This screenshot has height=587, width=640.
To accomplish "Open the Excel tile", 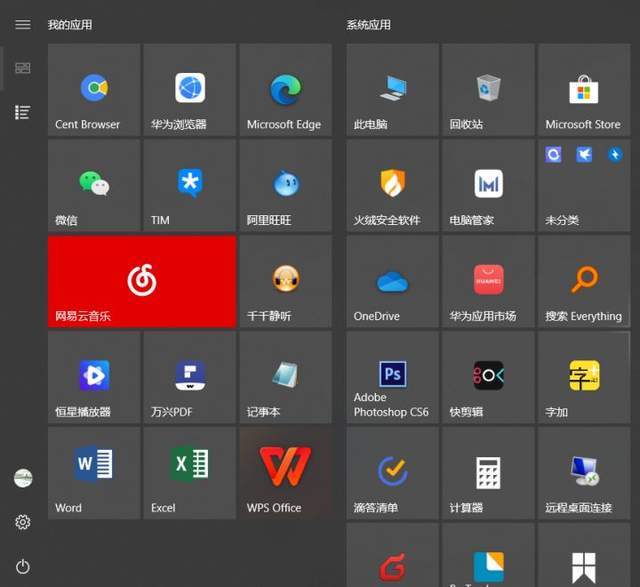I will 190,474.
